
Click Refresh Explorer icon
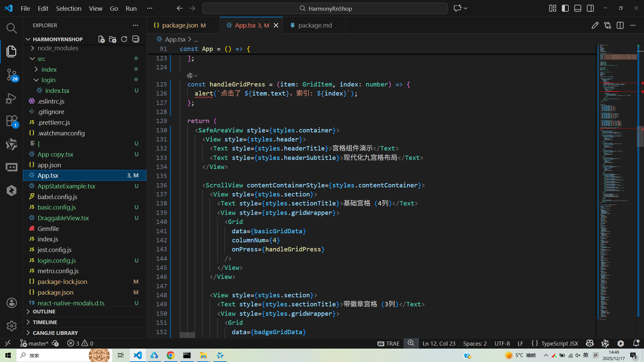(x=124, y=39)
